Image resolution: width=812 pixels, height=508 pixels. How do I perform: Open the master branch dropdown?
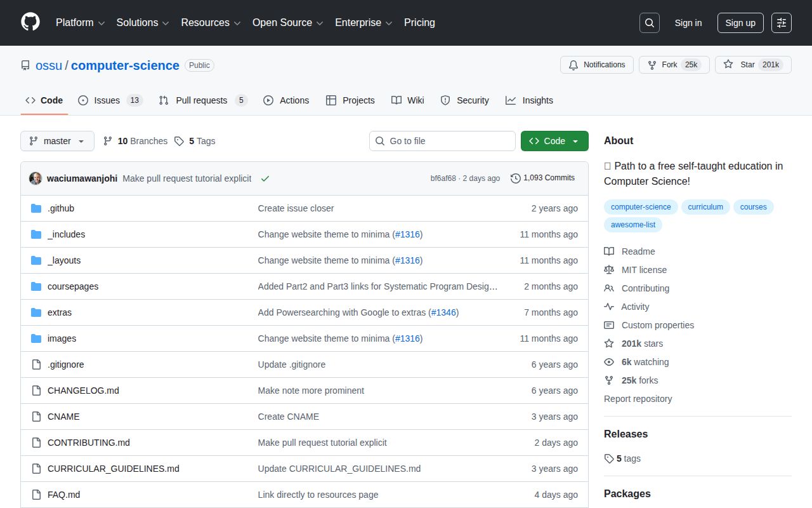(x=57, y=141)
